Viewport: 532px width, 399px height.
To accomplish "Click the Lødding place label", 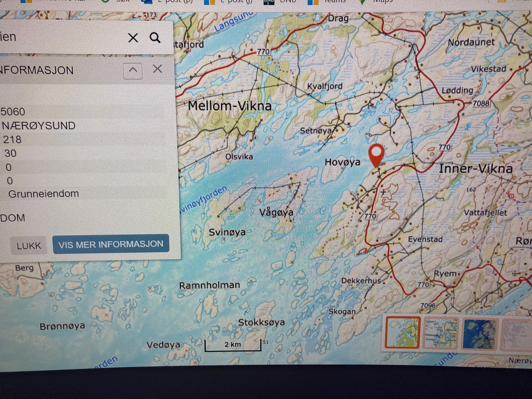I will click(x=457, y=90).
